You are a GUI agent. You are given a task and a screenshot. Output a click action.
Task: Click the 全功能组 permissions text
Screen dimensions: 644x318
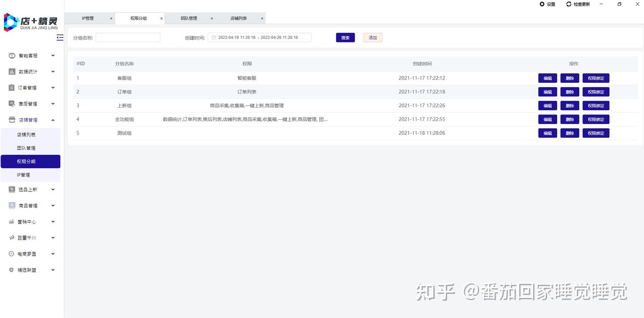(245, 120)
